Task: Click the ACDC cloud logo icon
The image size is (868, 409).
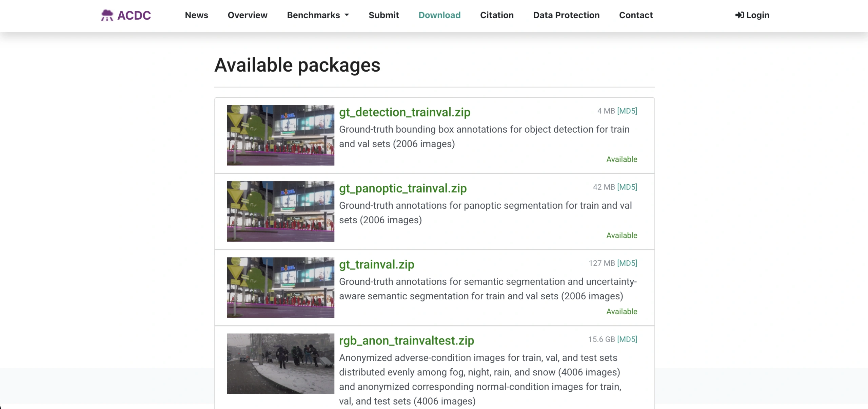Action: (107, 15)
